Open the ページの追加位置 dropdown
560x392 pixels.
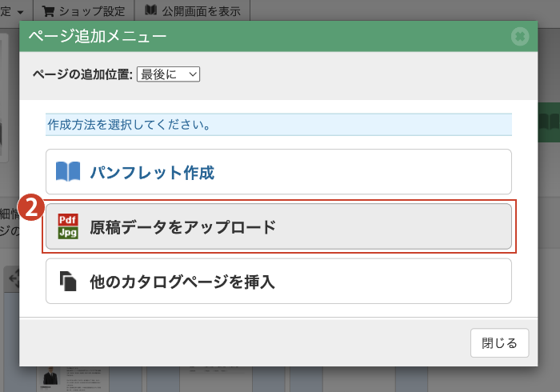pyautogui.click(x=168, y=74)
